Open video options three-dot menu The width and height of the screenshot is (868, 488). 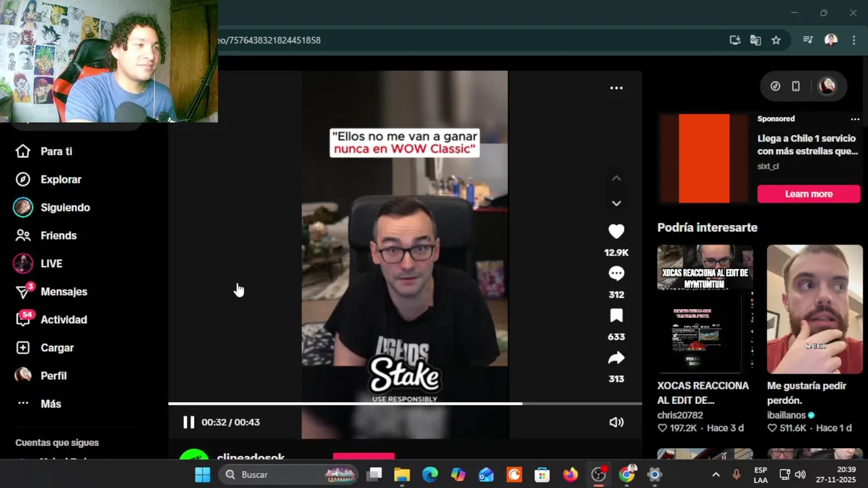click(616, 88)
